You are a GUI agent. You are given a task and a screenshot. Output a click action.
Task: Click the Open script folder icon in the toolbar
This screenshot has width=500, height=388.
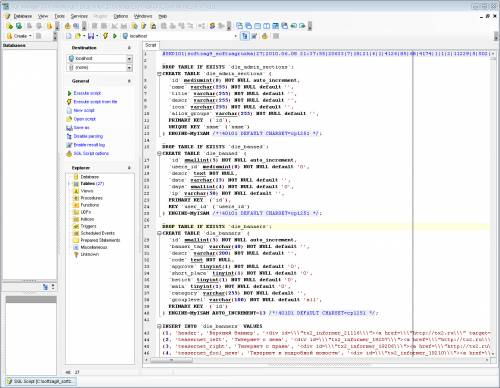[78, 36]
